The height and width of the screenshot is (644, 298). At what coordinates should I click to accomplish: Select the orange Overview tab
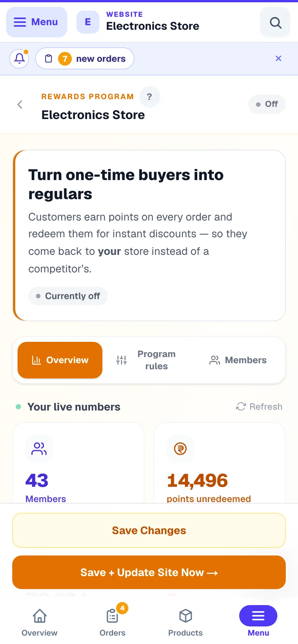(x=60, y=360)
